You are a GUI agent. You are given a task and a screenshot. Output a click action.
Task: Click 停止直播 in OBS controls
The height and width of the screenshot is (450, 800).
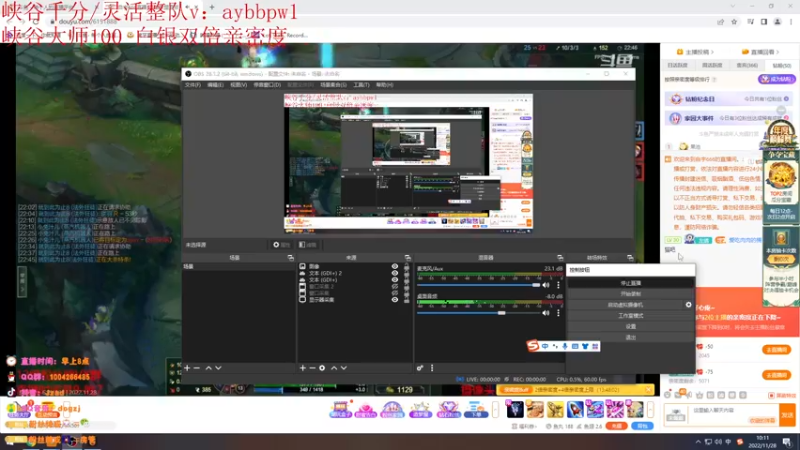click(631, 283)
